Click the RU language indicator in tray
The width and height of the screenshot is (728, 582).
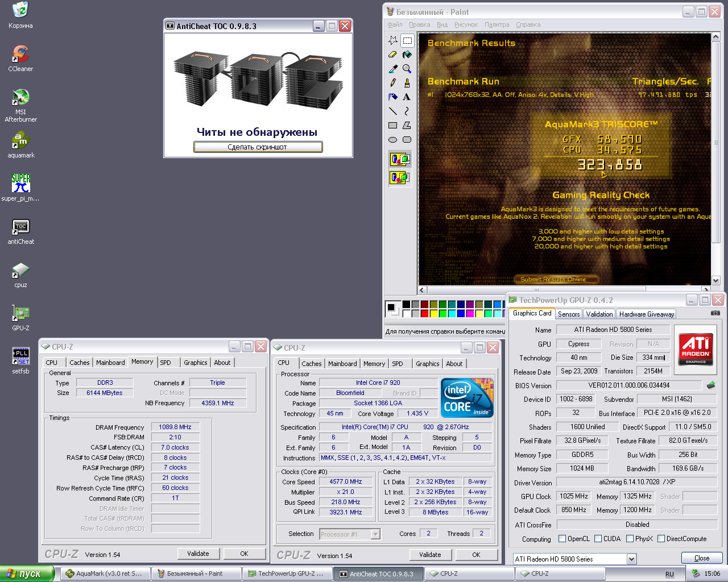669,574
